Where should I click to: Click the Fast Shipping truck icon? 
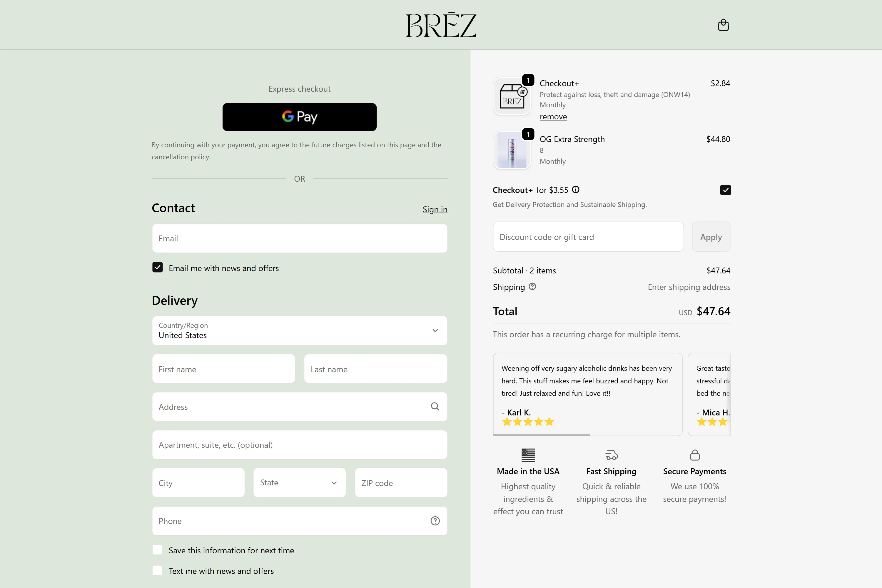pos(611,455)
